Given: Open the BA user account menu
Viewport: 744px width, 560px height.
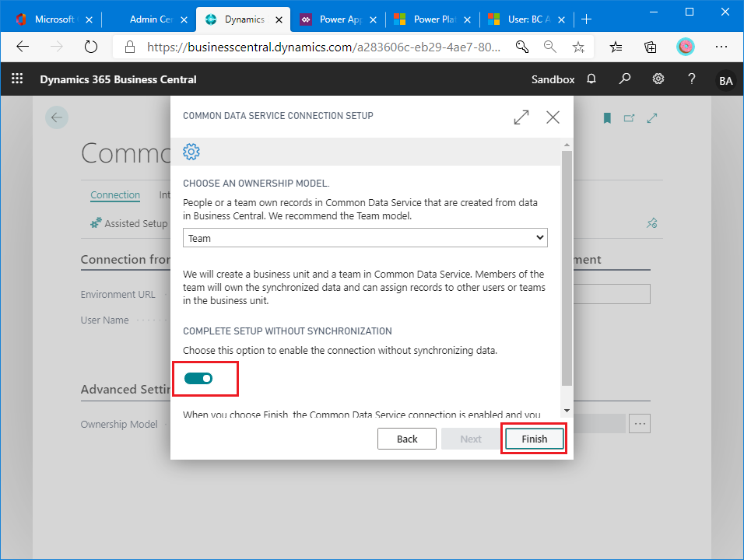Looking at the screenshot, I should [725, 81].
